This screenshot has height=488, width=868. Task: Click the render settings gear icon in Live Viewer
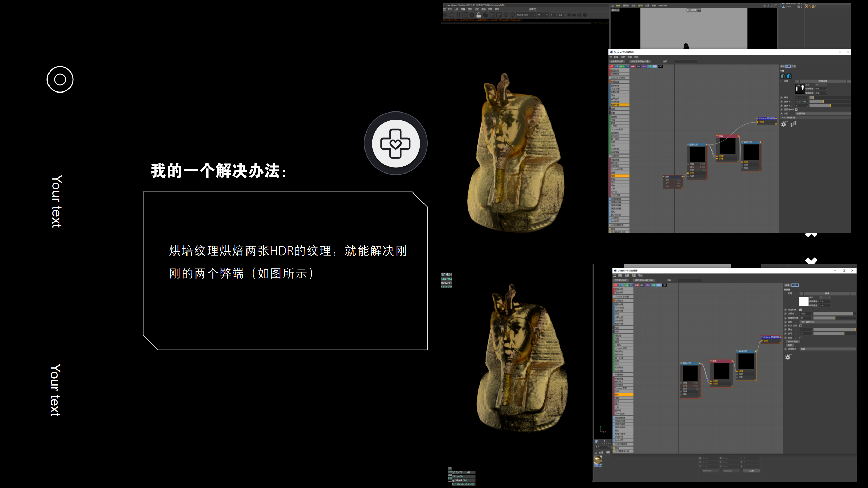pyautogui.click(x=472, y=15)
